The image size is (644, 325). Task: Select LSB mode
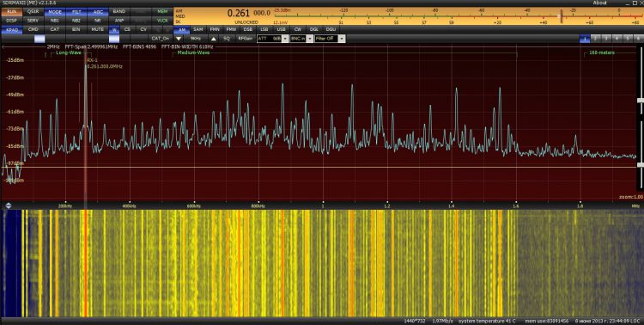(x=264, y=29)
